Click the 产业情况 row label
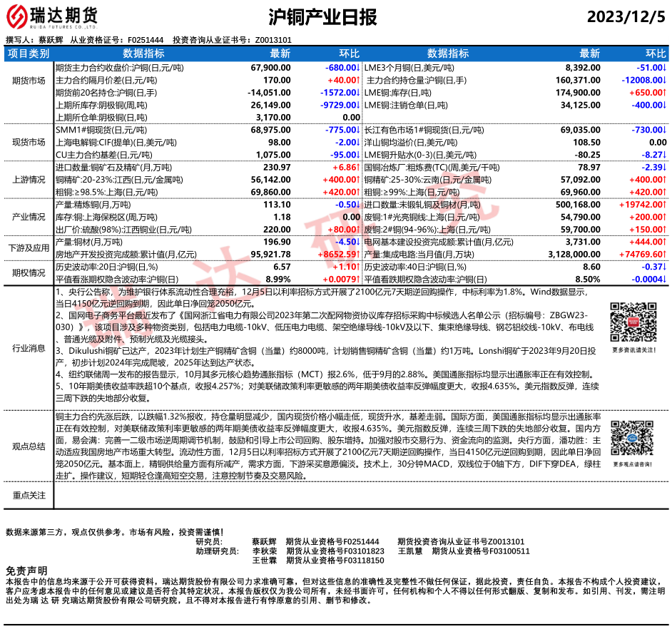 tap(29, 217)
